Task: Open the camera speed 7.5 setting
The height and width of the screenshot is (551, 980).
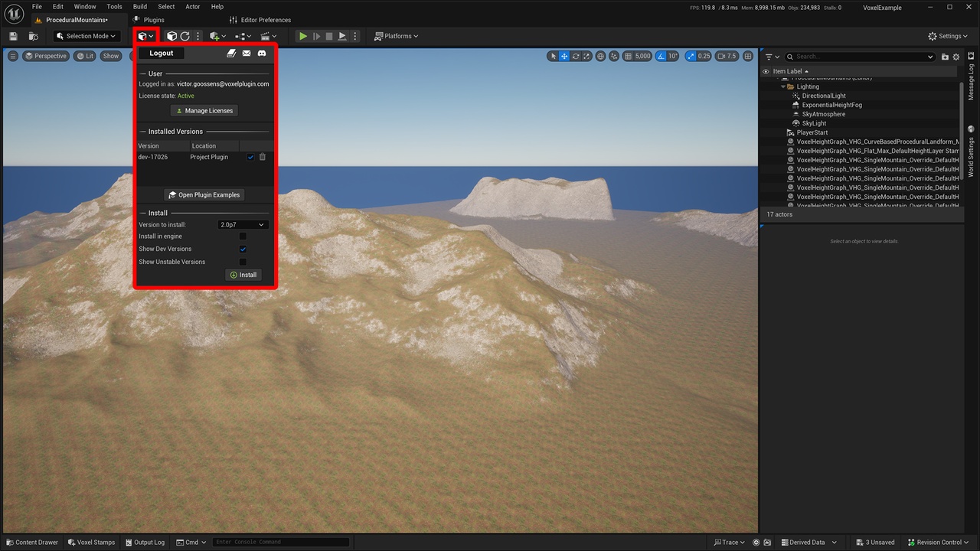Action: click(727, 56)
